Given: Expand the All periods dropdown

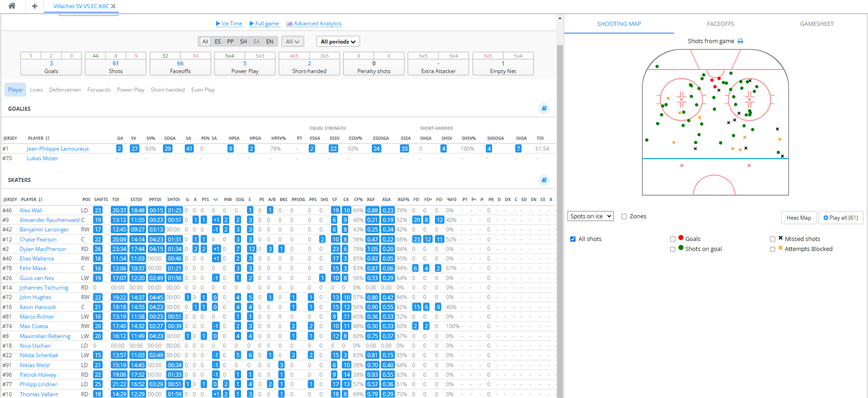Looking at the screenshot, I should coord(338,41).
